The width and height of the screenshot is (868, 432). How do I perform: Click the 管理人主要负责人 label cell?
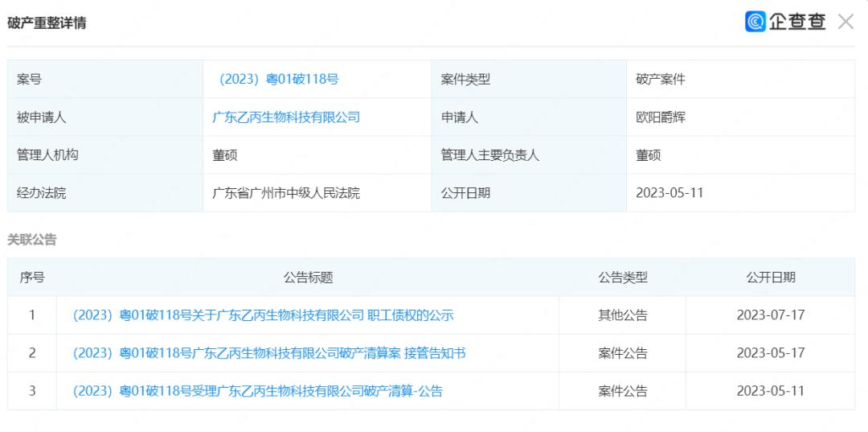pos(529,155)
